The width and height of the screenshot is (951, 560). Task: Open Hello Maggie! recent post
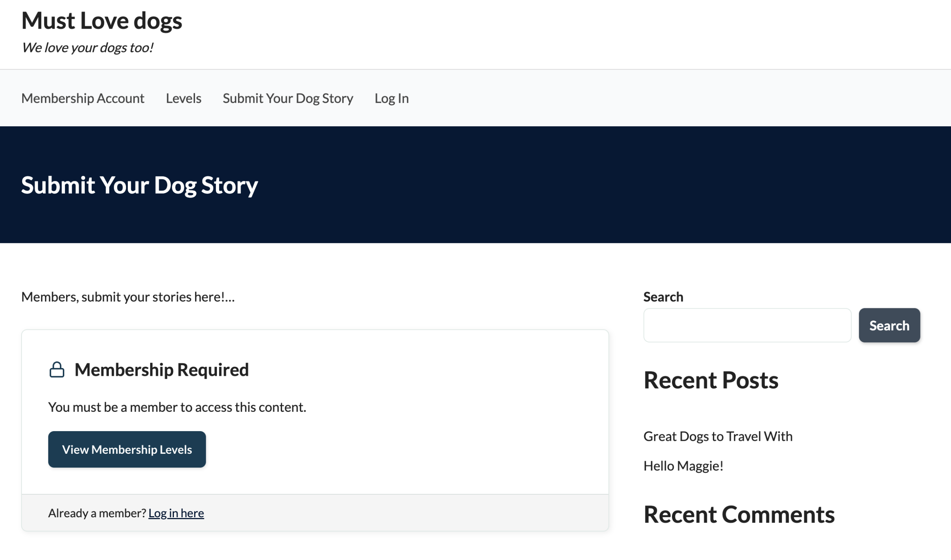tap(683, 466)
